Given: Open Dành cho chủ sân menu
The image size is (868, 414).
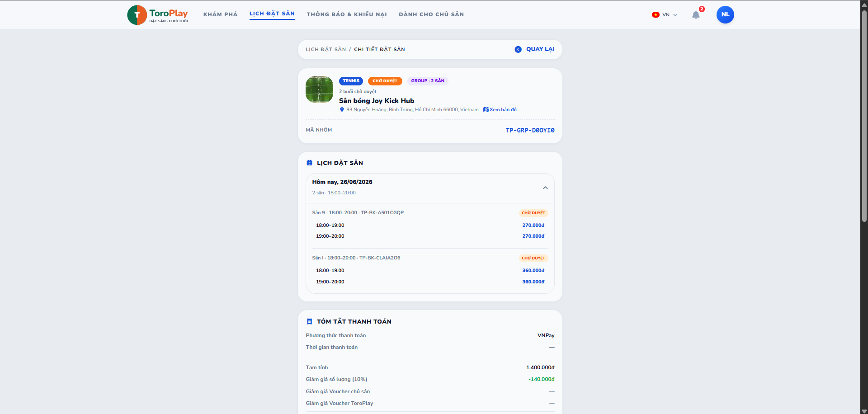Looking at the screenshot, I should [431, 14].
